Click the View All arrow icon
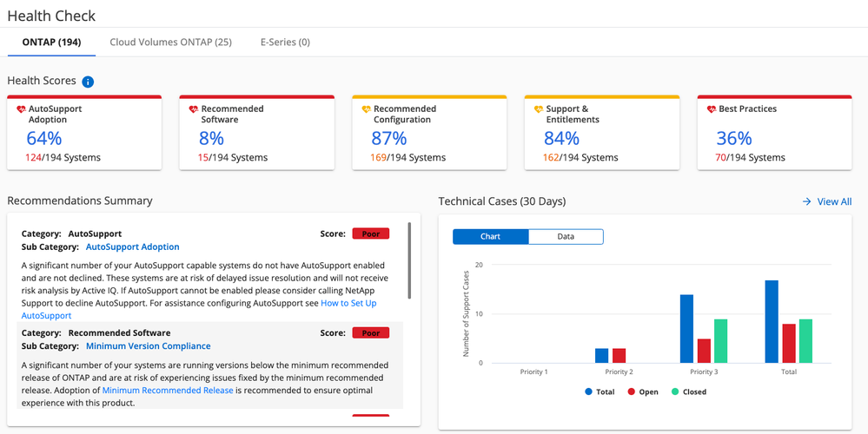 [x=806, y=201]
